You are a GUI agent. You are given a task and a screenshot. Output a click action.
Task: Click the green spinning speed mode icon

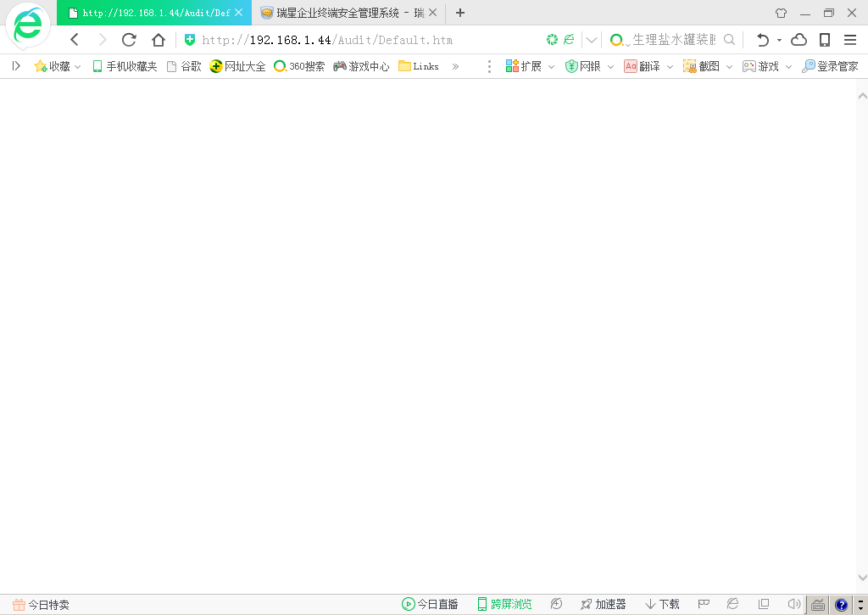pos(552,39)
